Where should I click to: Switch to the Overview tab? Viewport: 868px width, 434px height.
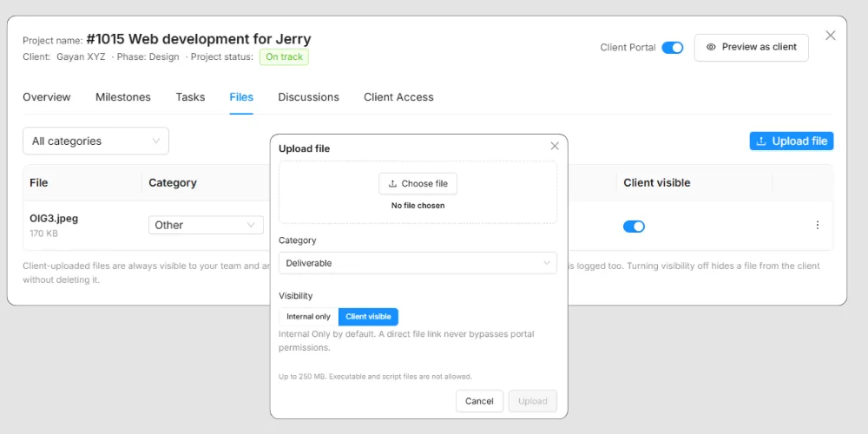(47, 97)
